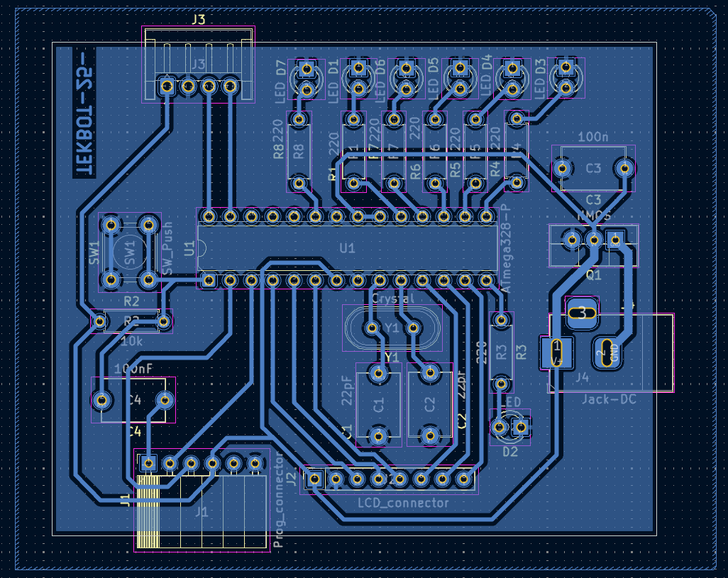Click the J2 LCD_connector pin header
The height and width of the screenshot is (578, 728).
click(x=389, y=479)
